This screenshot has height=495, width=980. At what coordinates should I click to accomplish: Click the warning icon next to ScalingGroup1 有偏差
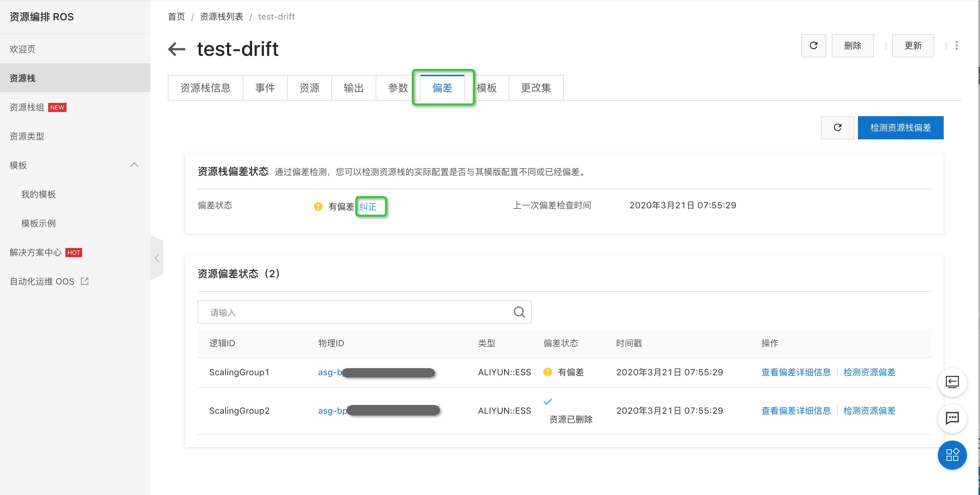click(547, 372)
